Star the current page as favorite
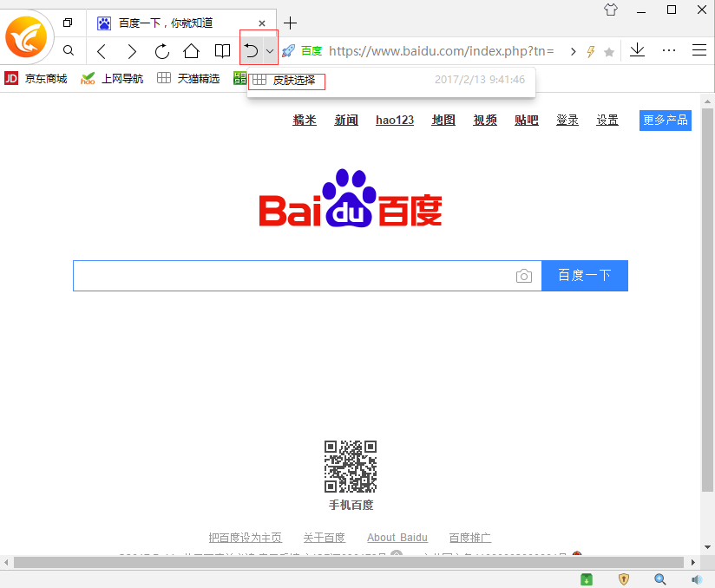This screenshot has height=588, width=715. pyautogui.click(x=611, y=50)
